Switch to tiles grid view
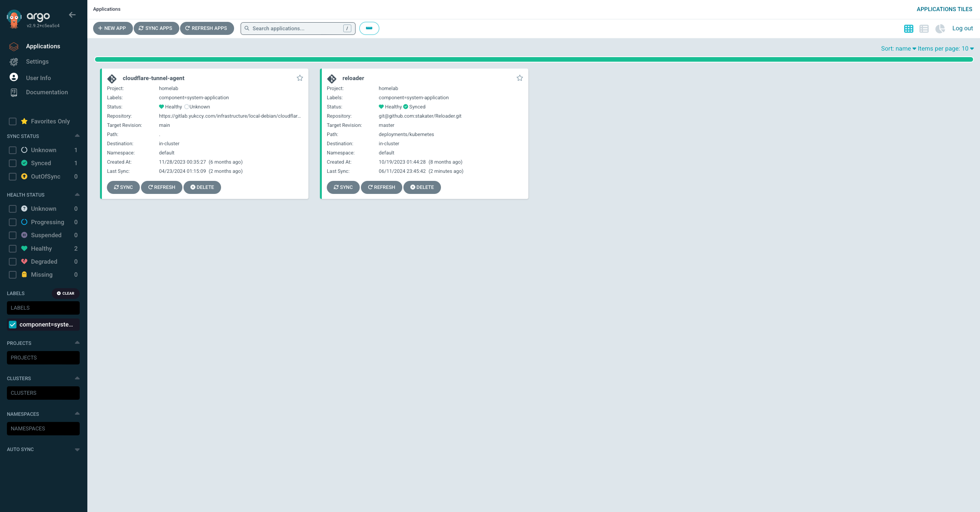The height and width of the screenshot is (512, 980). point(908,29)
